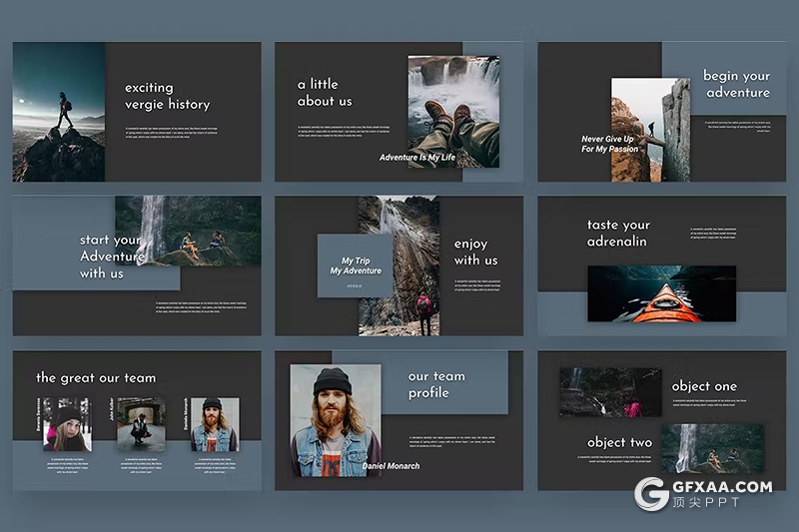The height and width of the screenshot is (532, 799).
Task: Click the "a little about us" heading
Action: (325, 92)
